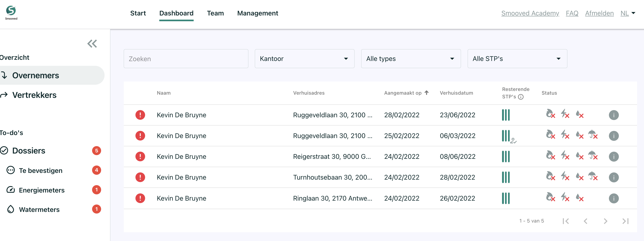Click move date 23/06/2022
This screenshot has width=644, height=241.
coord(457,115)
